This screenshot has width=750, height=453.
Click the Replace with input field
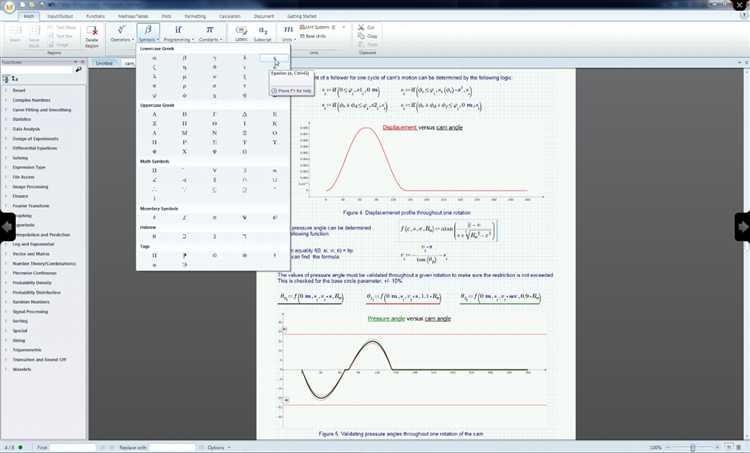pos(172,447)
